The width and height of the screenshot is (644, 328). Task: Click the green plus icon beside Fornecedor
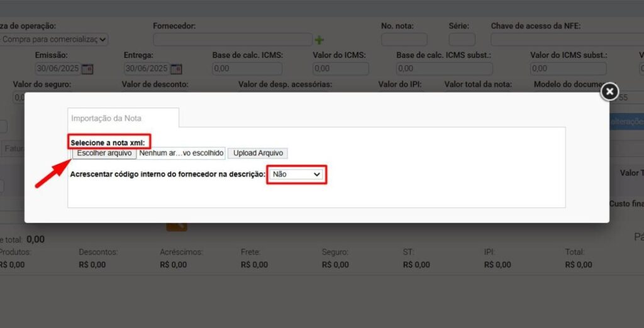(x=319, y=40)
